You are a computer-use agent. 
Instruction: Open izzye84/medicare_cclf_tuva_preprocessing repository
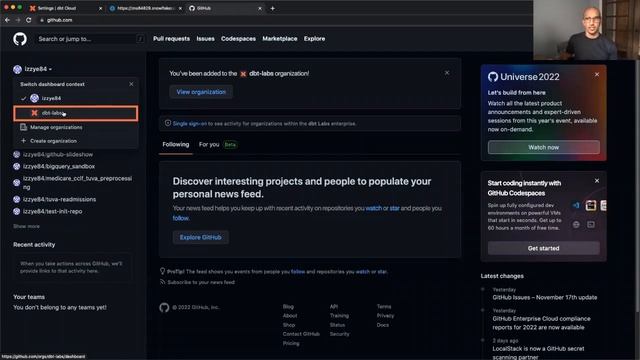pos(77,182)
